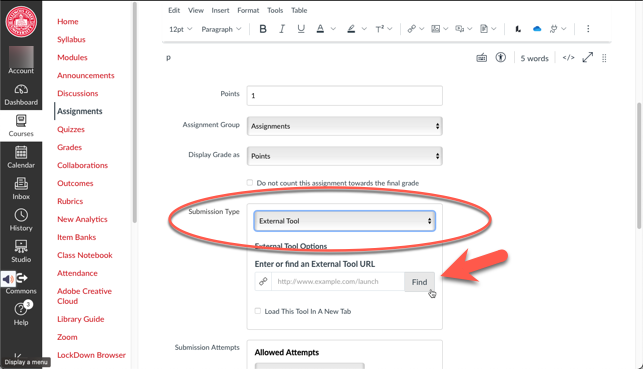Open keyboard shortcuts icon

tap(481, 58)
